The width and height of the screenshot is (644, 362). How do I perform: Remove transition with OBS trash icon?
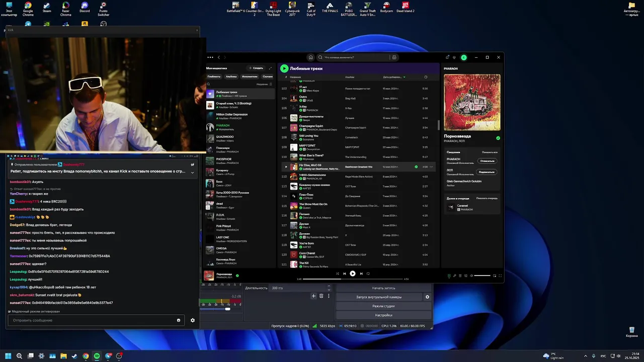coord(321,296)
